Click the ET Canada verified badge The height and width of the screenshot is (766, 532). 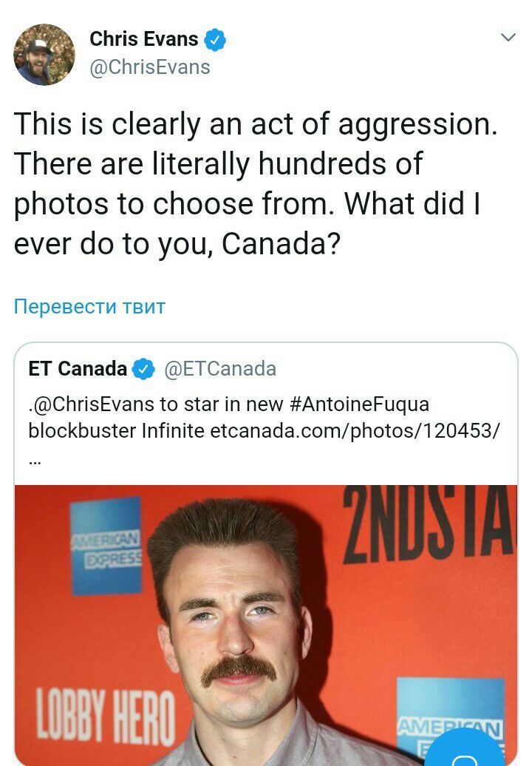click(143, 369)
